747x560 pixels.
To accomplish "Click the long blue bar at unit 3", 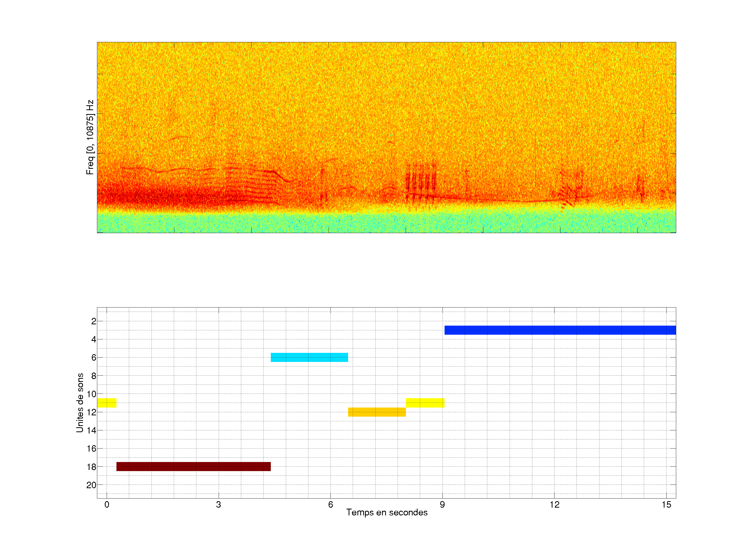I will pyautogui.click(x=560, y=330).
